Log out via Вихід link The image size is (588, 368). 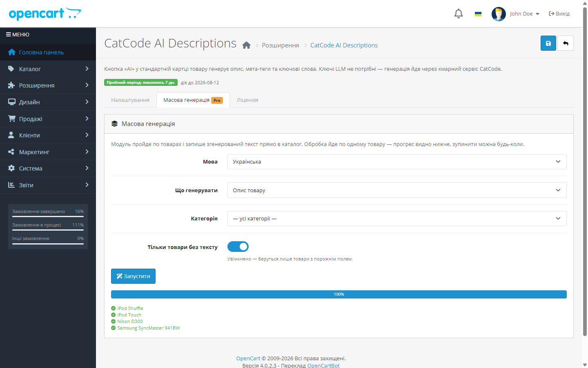point(559,13)
